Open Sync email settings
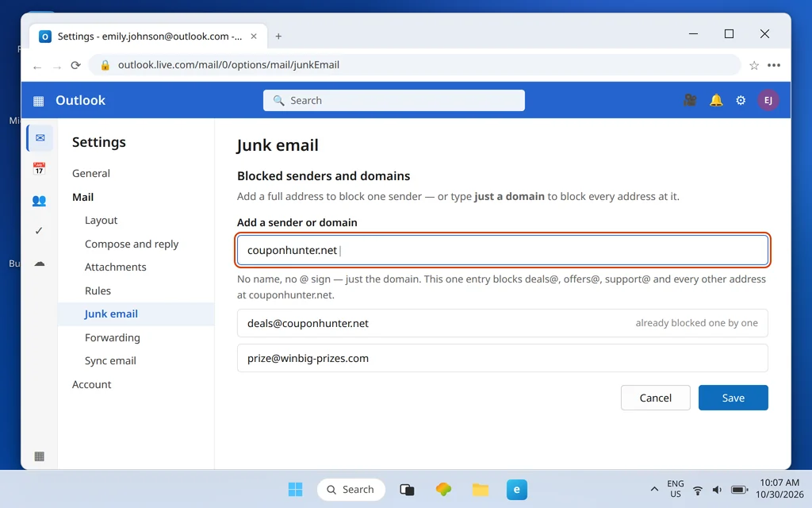 pyautogui.click(x=110, y=361)
